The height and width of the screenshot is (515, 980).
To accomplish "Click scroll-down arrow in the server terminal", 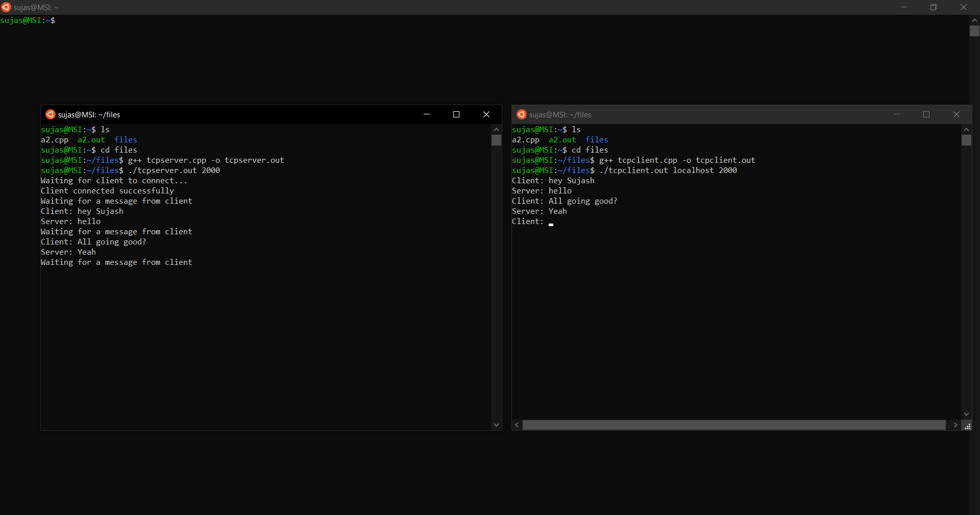I will [496, 425].
